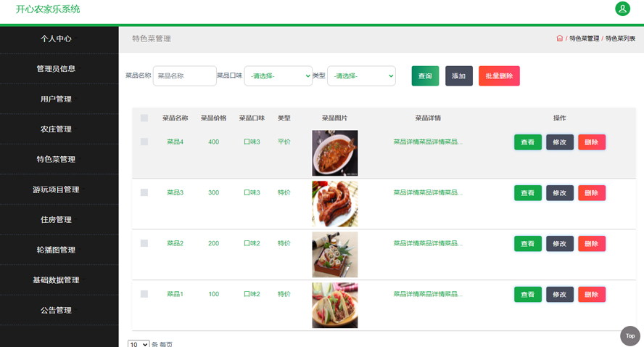The width and height of the screenshot is (644, 347).
Task: Click the 开心农家乐系统 title
Action: click(48, 9)
